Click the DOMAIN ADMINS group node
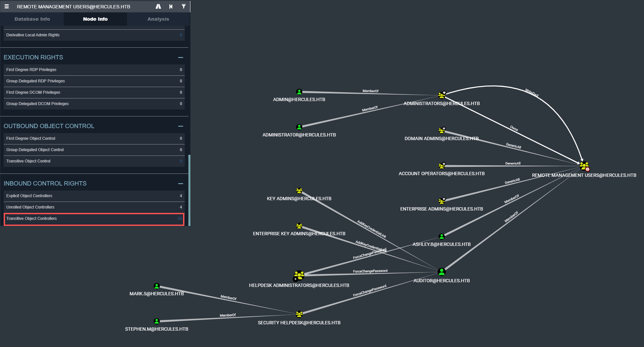The image size is (644, 347). tap(442, 130)
